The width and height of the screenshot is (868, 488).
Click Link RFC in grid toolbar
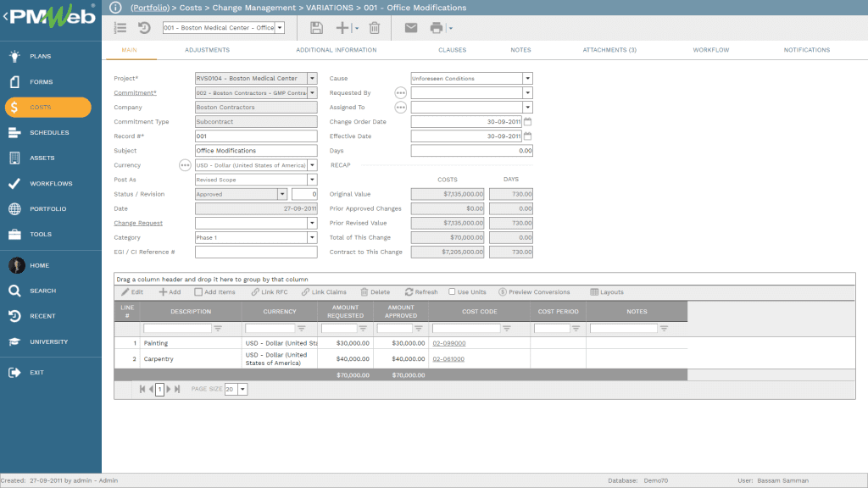[270, 292]
